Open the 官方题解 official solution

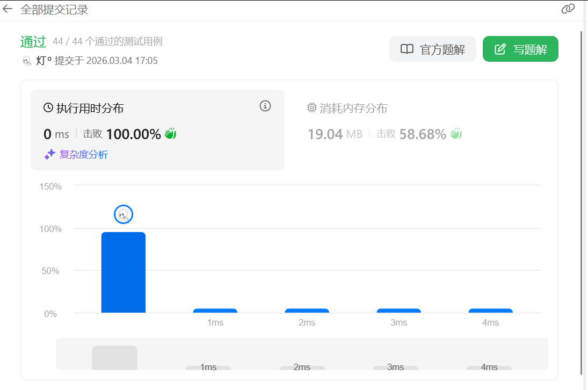click(x=432, y=49)
